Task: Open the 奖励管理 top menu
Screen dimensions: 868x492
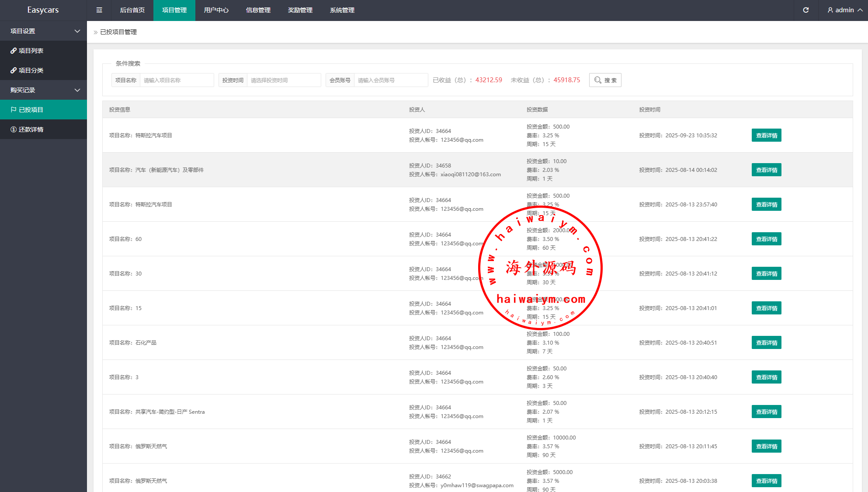Action: point(300,10)
